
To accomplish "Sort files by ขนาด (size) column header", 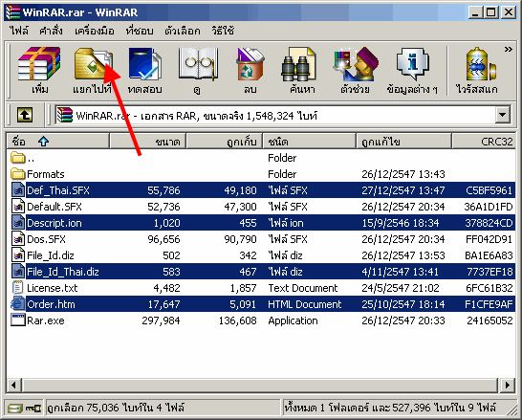I will 147,142.
